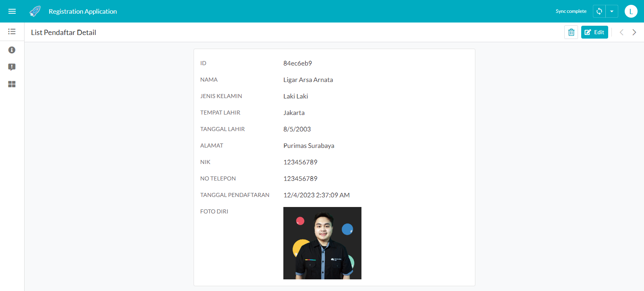The height and width of the screenshot is (291, 644).
Task: Select the birth date 8/5/2003
Action: (x=297, y=129)
